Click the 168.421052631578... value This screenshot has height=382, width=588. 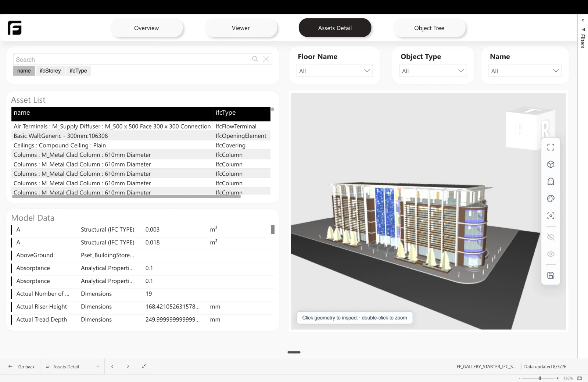coord(173,307)
